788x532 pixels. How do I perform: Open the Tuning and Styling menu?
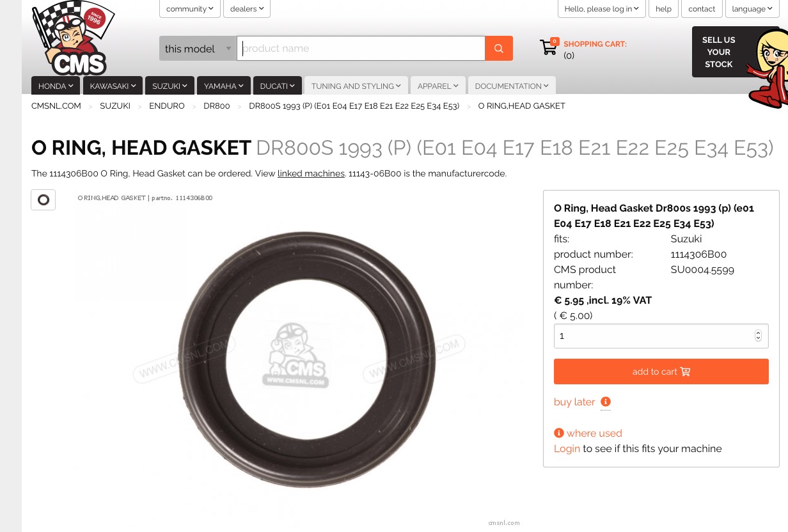tap(356, 86)
